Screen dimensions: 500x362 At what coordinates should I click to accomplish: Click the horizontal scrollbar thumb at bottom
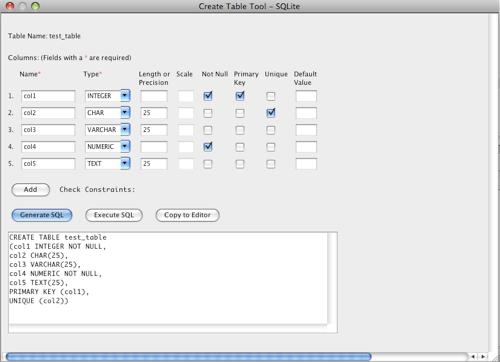[188, 357]
